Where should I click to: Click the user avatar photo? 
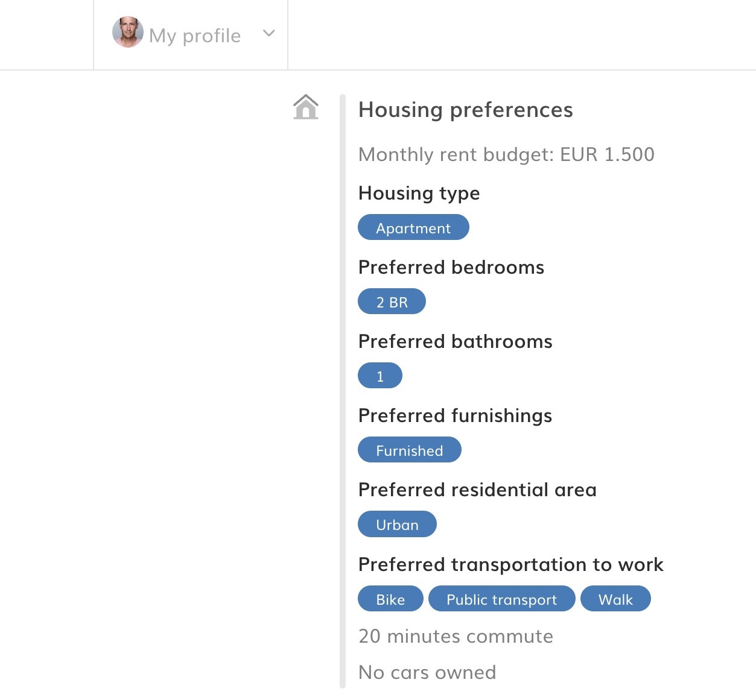pos(128,32)
